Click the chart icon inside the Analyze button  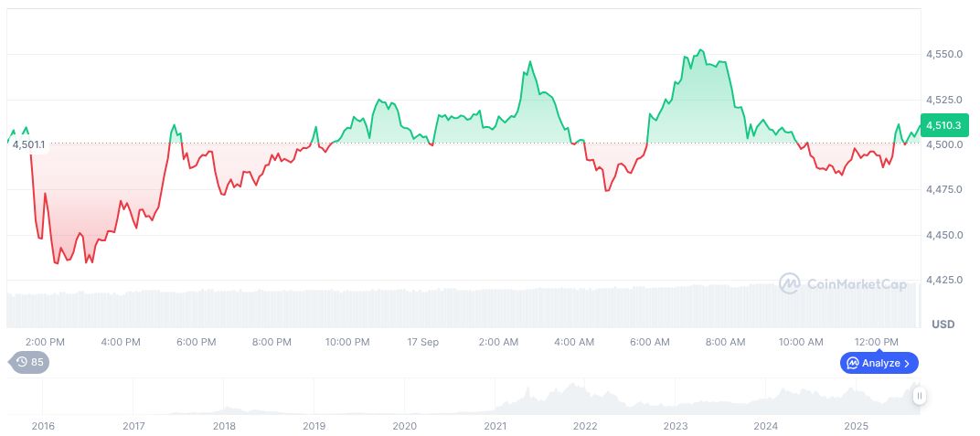(851, 363)
